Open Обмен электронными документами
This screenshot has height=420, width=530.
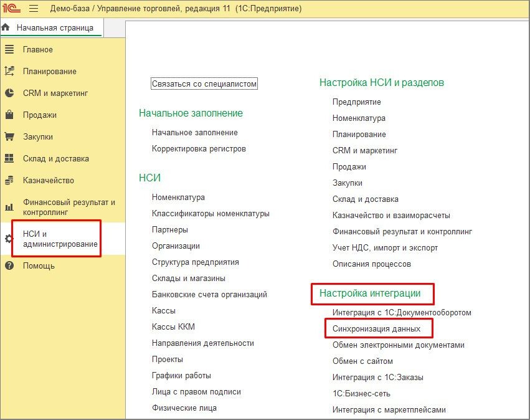click(398, 345)
